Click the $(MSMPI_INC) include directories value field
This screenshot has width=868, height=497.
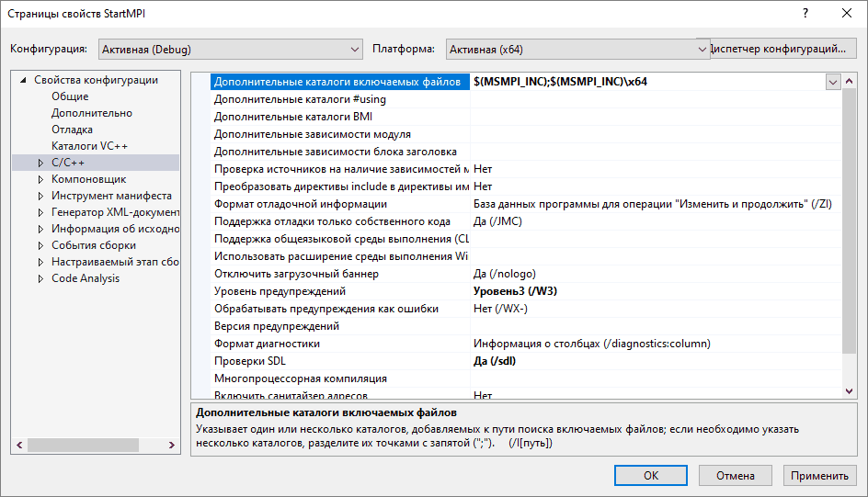(x=647, y=82)
